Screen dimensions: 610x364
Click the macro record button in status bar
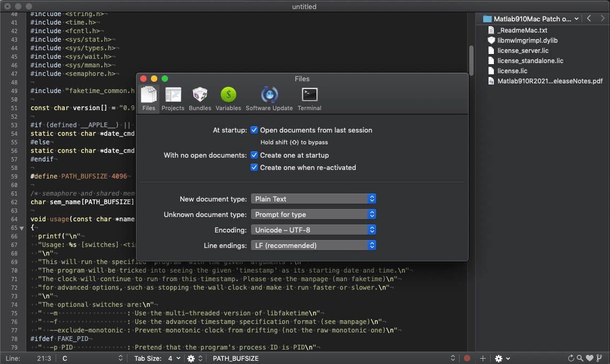(467, 358)
